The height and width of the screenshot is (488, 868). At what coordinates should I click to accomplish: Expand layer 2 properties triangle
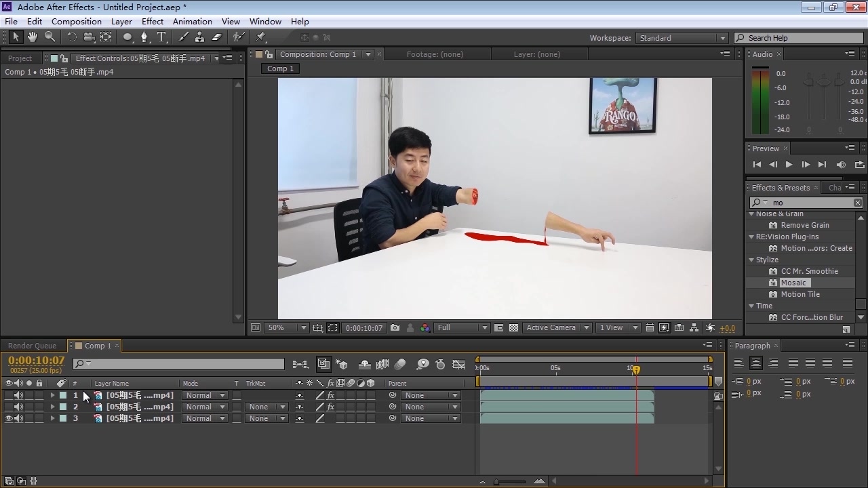(52, 407)
